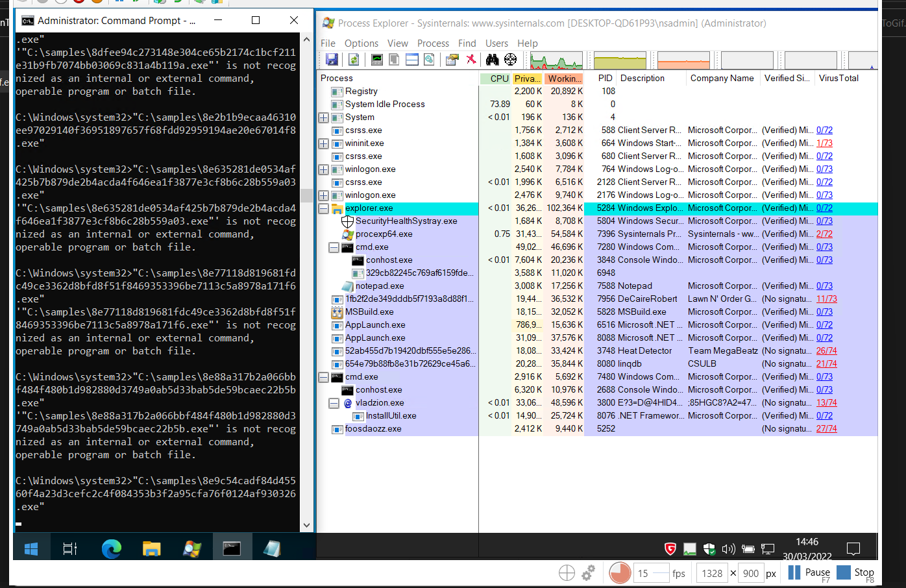Screen dimensions: 906x588
Task: Collapse the explorer.exe process tree
Action: coord(323,208)
